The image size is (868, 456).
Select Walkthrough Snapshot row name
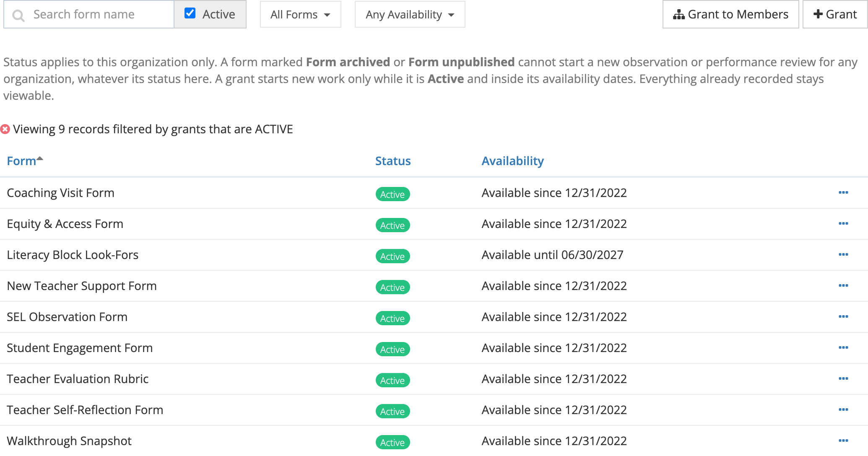click(x=69, y=441)
